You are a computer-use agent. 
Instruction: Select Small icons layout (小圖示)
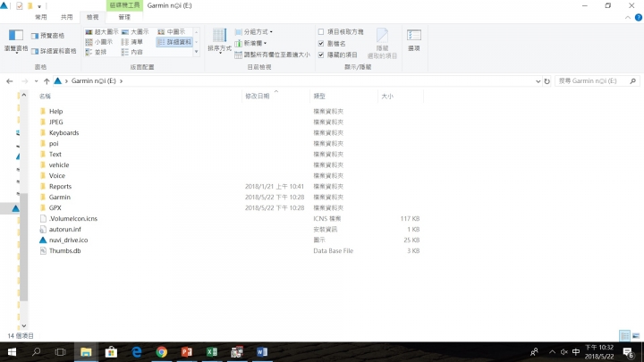coord(99,42)
